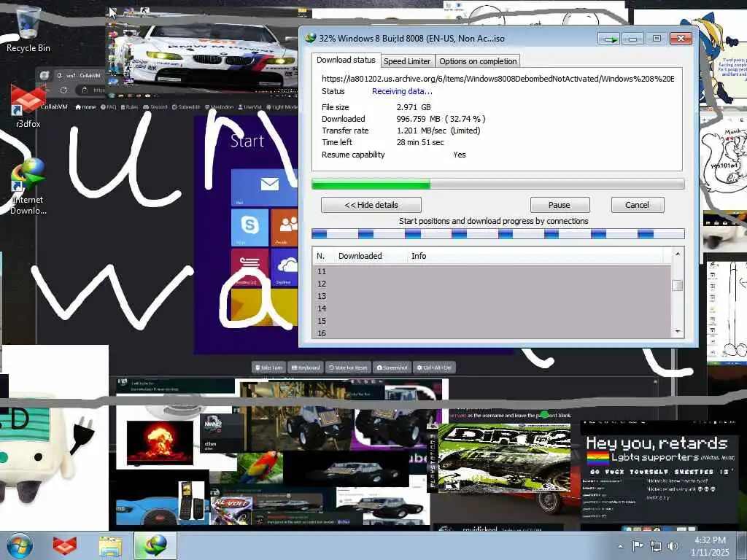Open the Keyboard button under the VM view
This screenshot has width=747, height=560.
pyautogui.click(x=306, y=367)
